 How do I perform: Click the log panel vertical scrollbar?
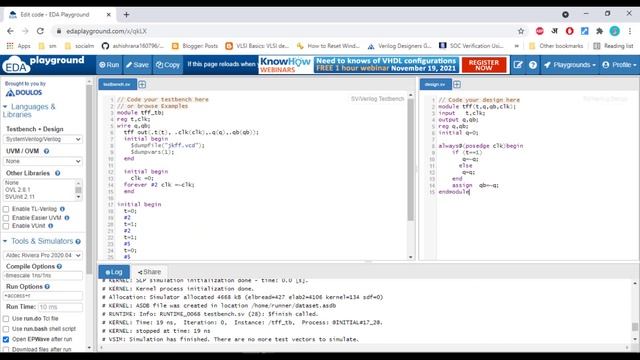(x=635, y=327)
